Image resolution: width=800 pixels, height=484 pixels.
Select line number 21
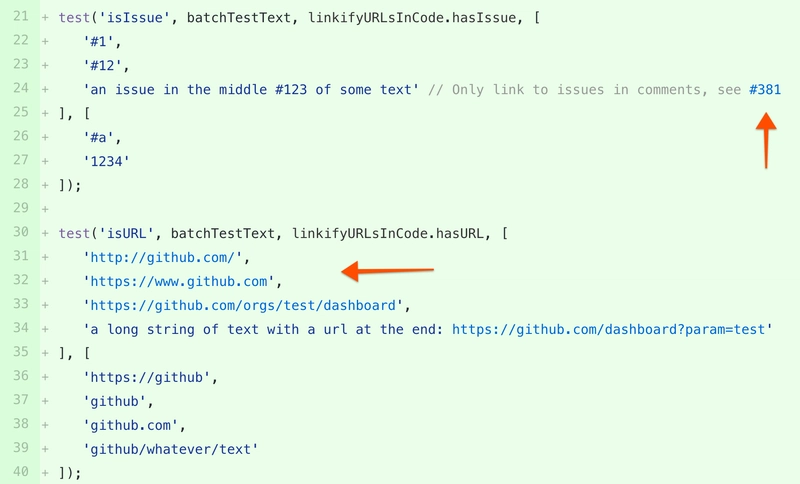[20, 18]
